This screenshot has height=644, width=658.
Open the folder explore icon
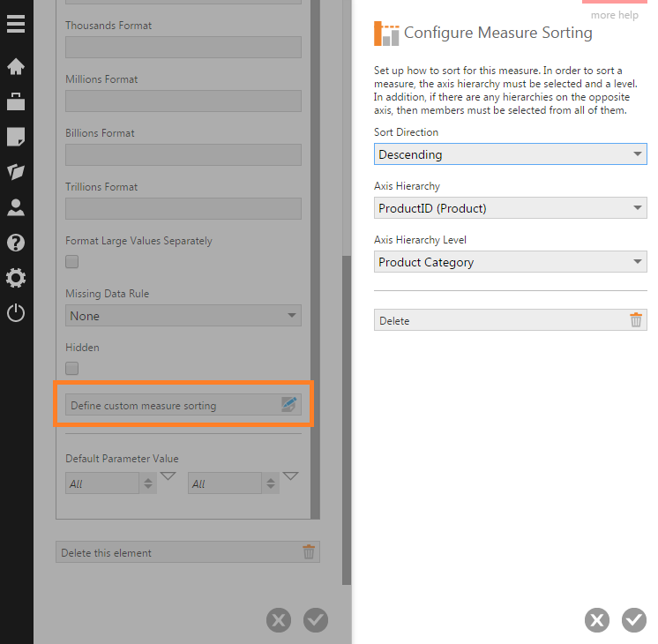click(x=16, y=172)
